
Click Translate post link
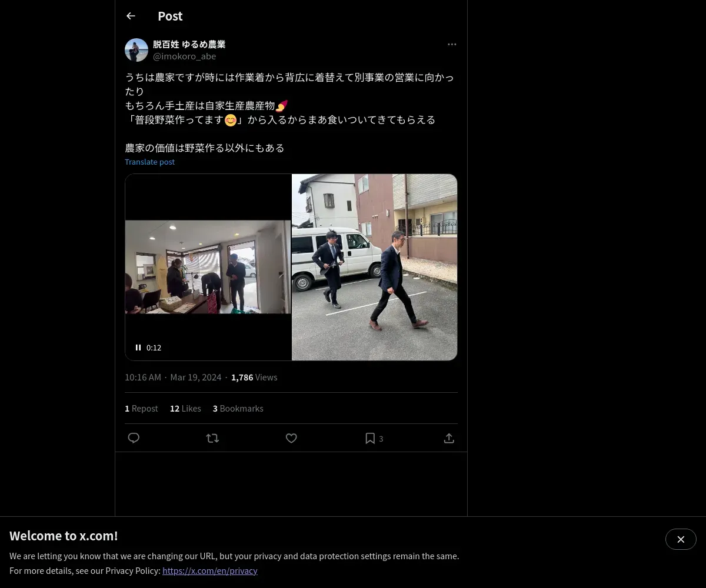[x=149, y=162]
